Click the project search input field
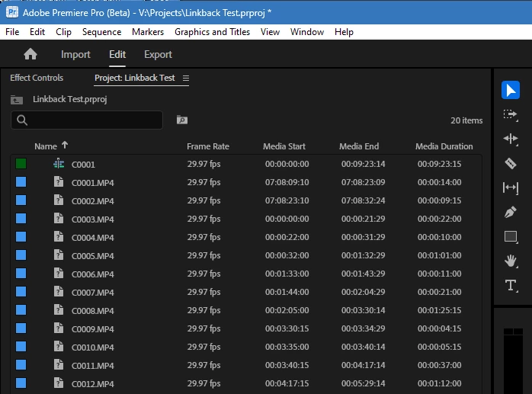The width and height of the screenshot is (532, 394). pos(87,120)
